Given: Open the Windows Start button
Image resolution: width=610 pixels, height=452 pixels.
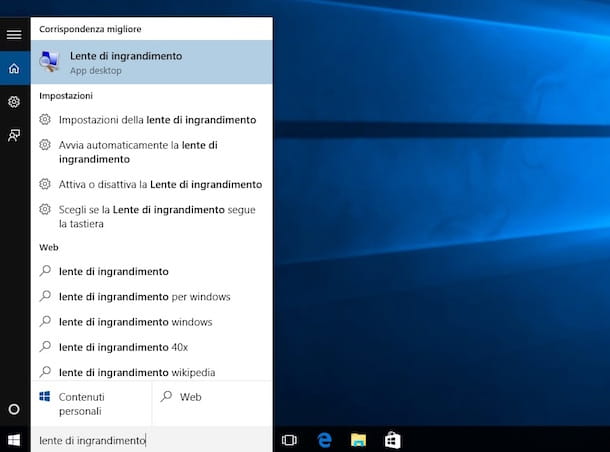Looking at the screenshot, I should pos(14,439).
